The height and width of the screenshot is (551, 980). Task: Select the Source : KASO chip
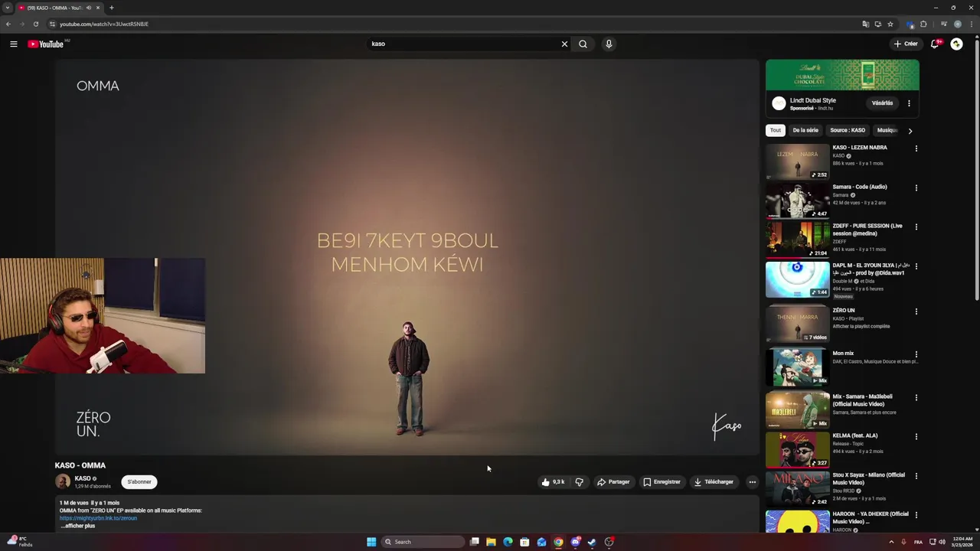[x=848, y=130]
